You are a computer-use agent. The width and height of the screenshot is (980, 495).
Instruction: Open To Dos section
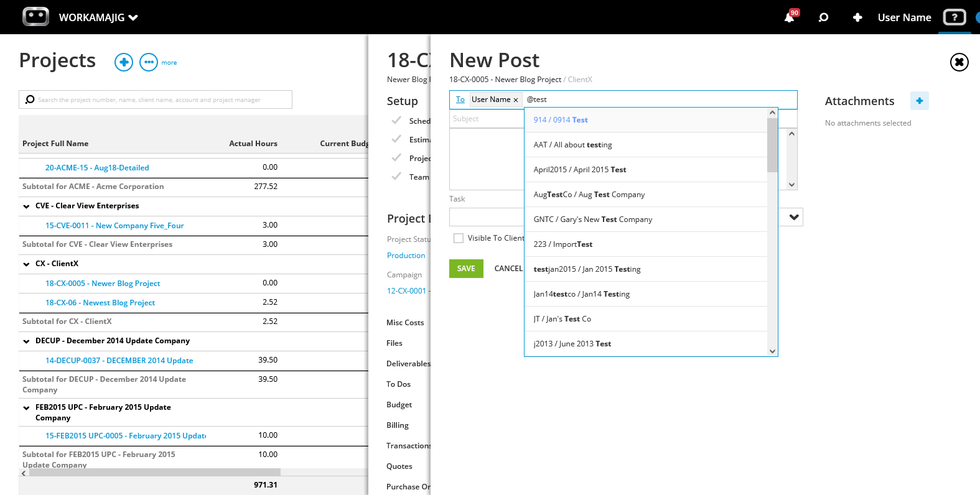[x=398, y=384]
